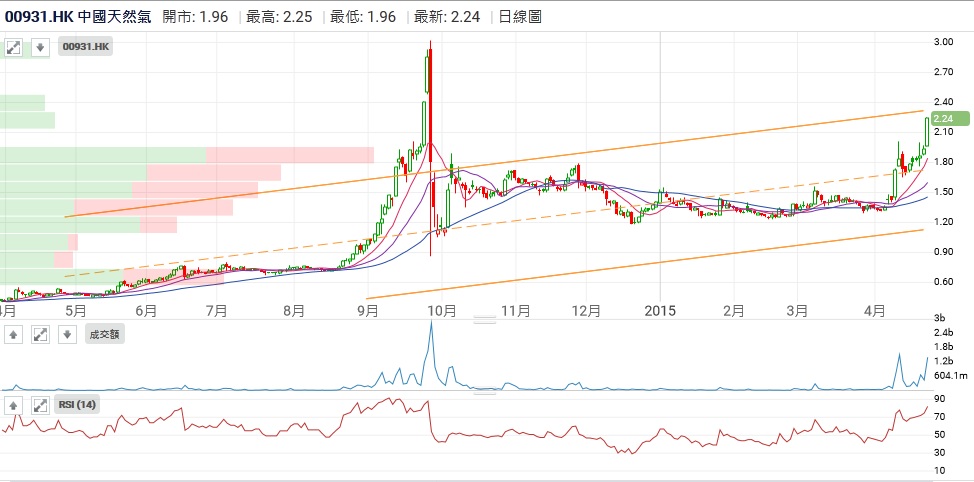Viewport: 974px width, 482px height.
Task: Click the 00931.HK series legend label
Action: tap(86, 47)
